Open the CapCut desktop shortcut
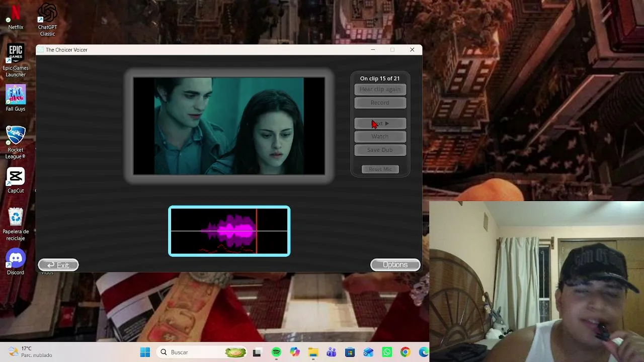Image resolution: width=644 pixels, height=362 pixels. coord(16,180)
